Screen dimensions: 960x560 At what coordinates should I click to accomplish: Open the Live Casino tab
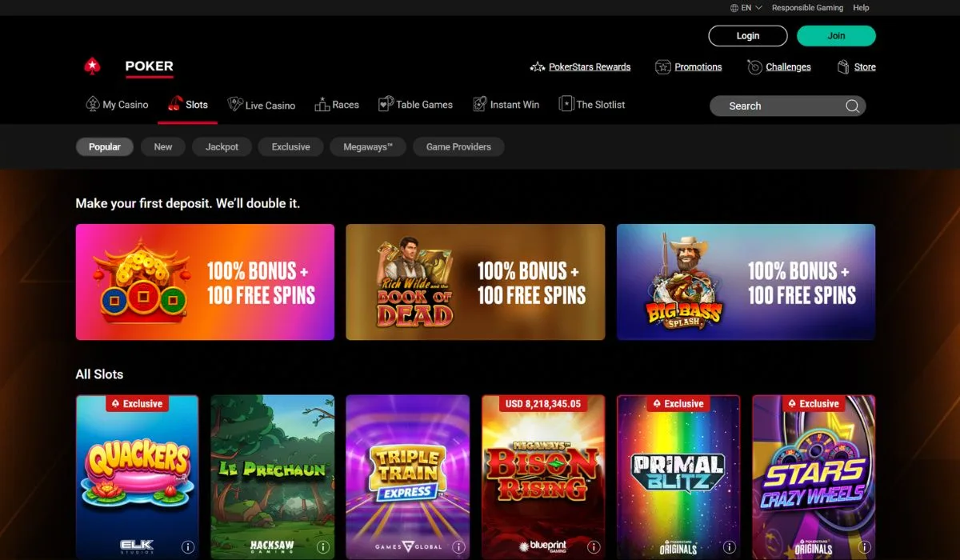pyautogui.click(x=262, y=105)
